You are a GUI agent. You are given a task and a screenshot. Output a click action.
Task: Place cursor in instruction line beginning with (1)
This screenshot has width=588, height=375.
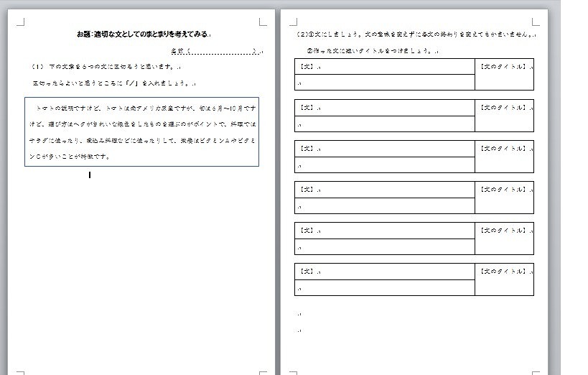point(105,67)
